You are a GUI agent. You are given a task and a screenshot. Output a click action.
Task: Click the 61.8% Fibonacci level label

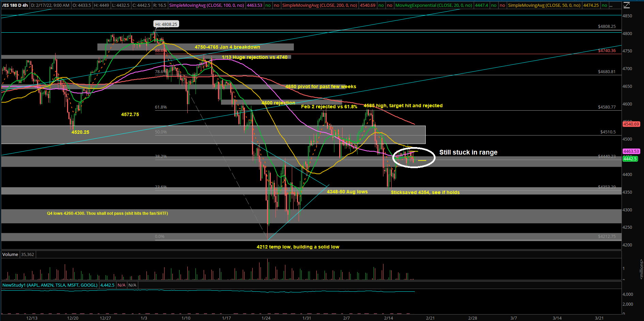(161, 107)
